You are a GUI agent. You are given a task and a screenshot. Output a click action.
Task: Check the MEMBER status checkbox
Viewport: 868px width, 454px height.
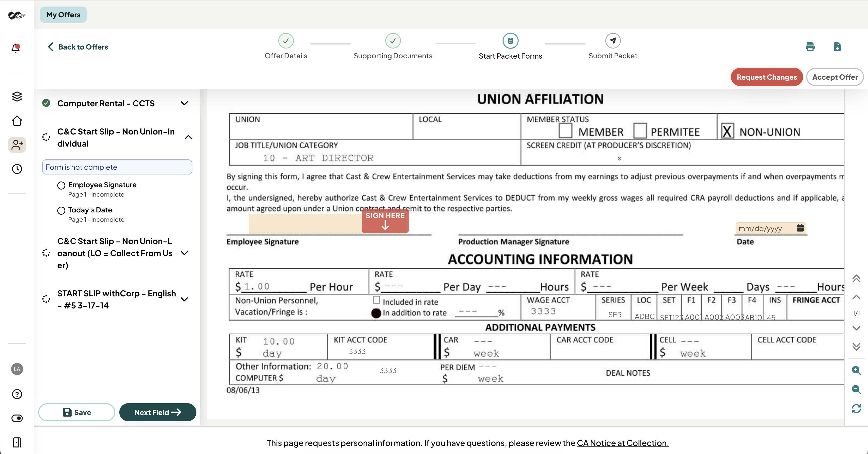[565, 130]
